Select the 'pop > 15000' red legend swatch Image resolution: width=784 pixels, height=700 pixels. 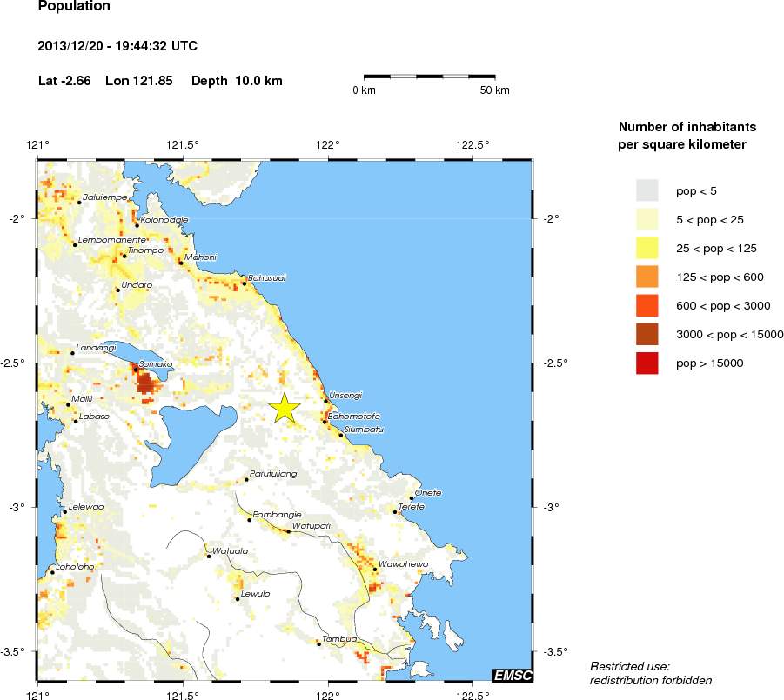click(x=648, y=363)
